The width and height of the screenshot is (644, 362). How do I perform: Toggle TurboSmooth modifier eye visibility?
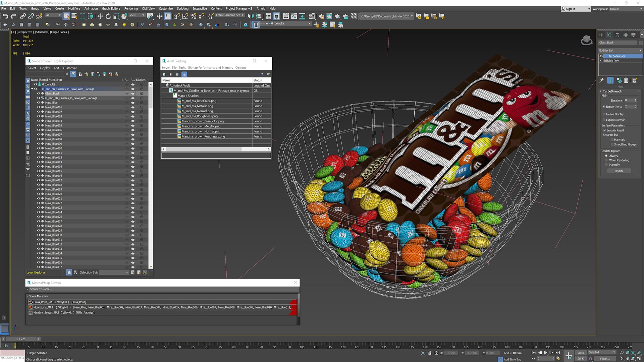(601, 56)
